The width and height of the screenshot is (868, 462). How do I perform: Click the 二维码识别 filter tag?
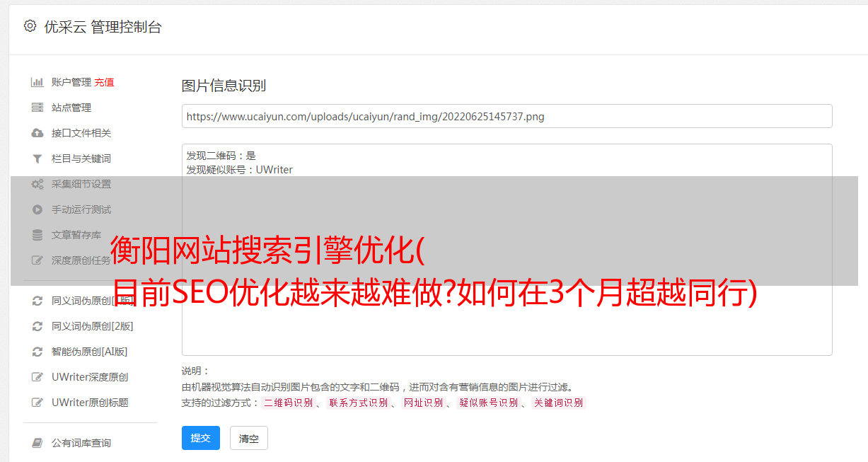pyautogui.click(x=289, y=403)
